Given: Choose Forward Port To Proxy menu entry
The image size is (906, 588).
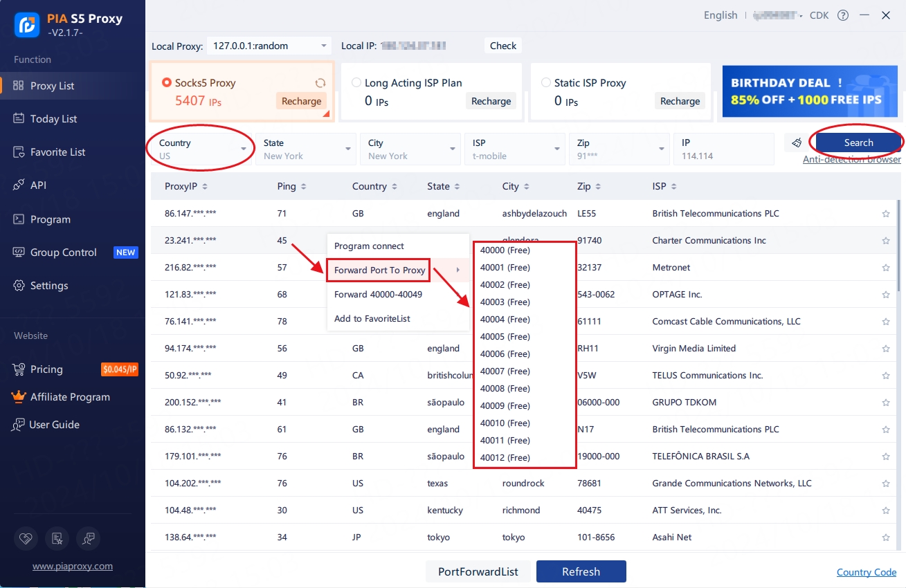Looking at the screenshot, I should click(379, 270).
